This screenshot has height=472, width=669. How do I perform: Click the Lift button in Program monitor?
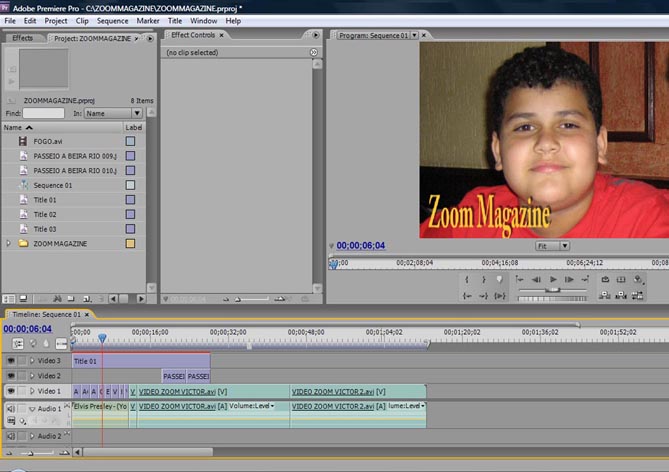(x=606, y=280)
